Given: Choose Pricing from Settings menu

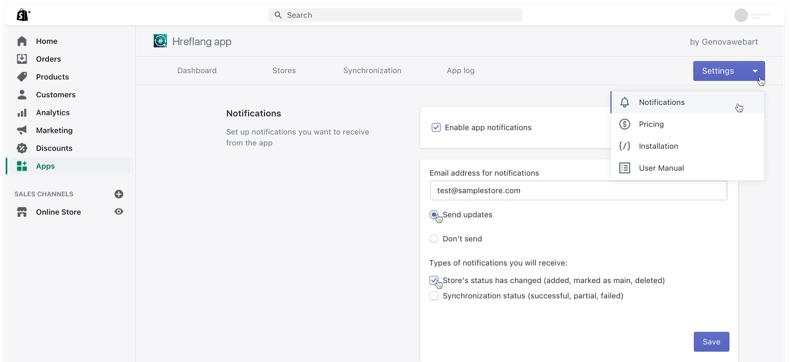Looking at the screenshot, I should tap(687, 124).
